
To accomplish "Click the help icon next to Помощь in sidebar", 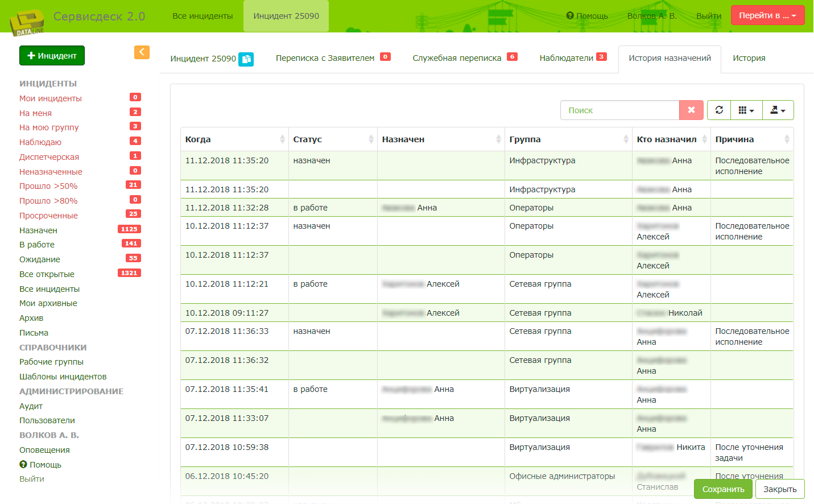I will [x=23, y=464].
